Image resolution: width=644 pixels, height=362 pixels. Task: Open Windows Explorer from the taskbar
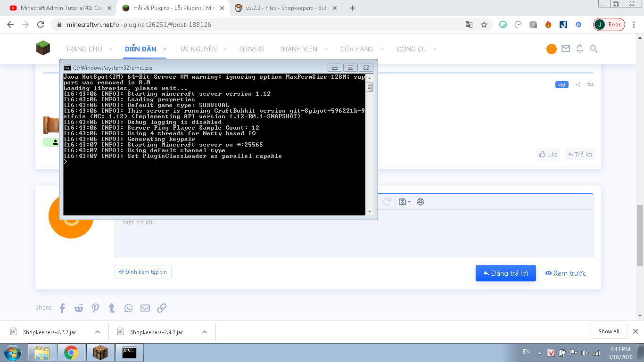(x=42, y=353)
